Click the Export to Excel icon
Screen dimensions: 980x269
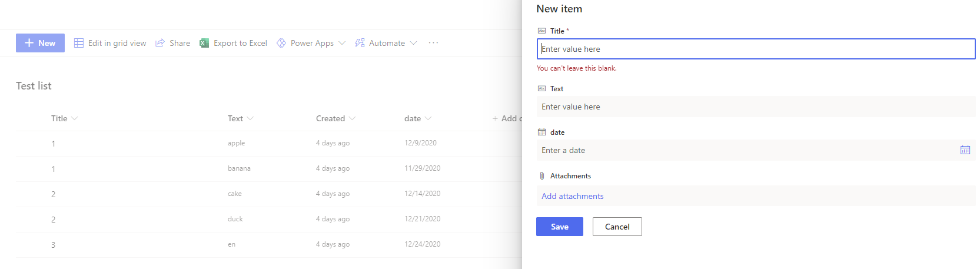click(x=204, y=43)
